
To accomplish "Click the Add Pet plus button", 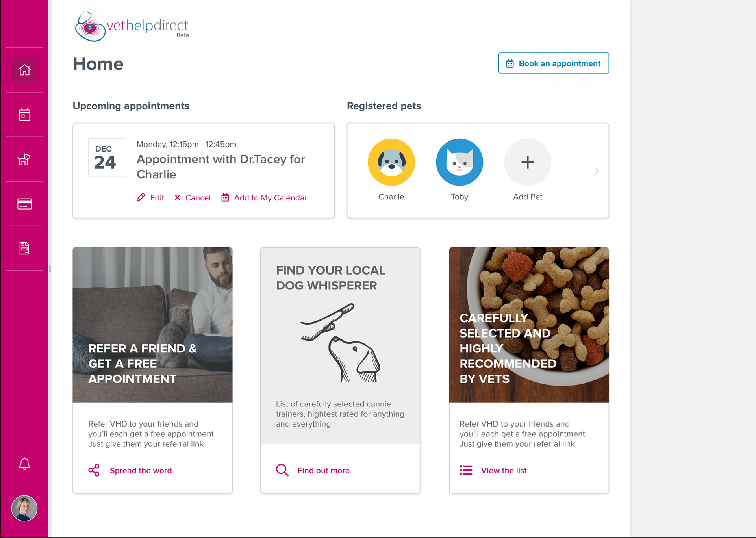I will (527, 162).
